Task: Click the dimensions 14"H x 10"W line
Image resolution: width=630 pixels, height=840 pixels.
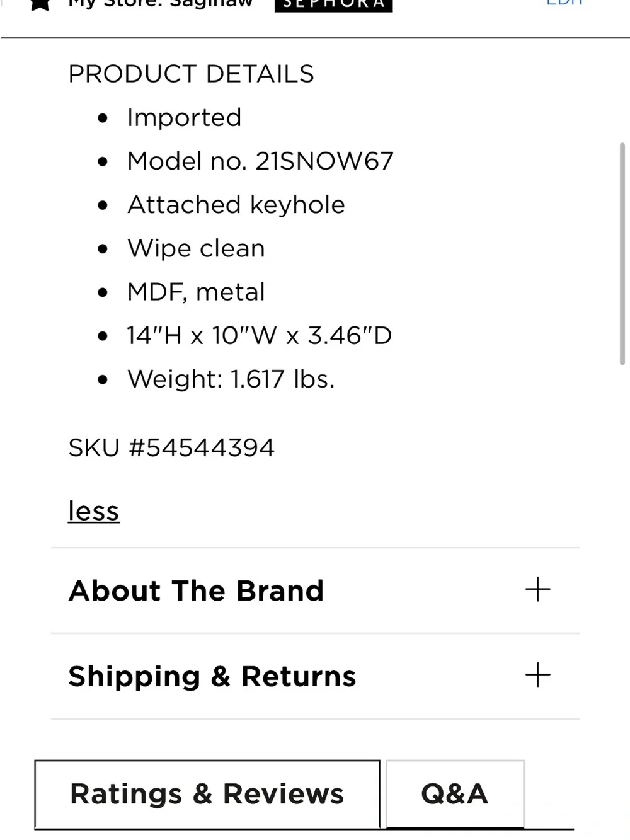Action: 260,335
